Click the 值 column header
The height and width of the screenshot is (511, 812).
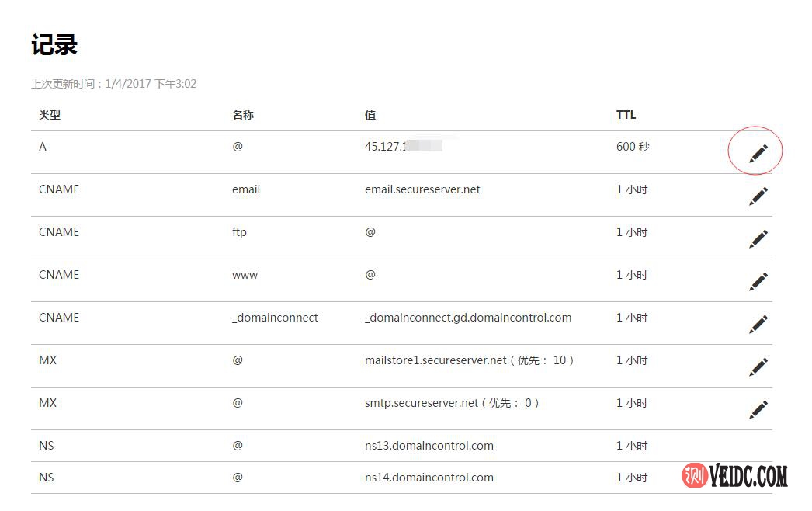[x=370, y=115]
